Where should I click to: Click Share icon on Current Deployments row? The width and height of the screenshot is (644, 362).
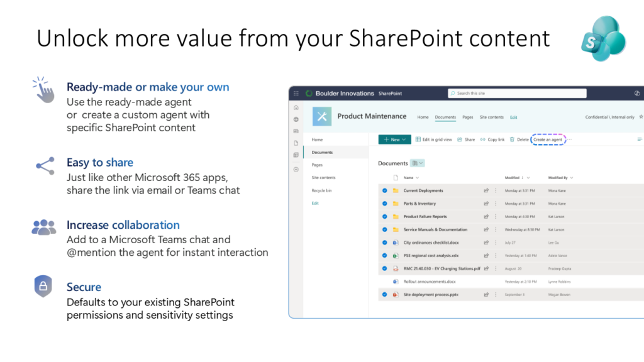coord(486,190)
